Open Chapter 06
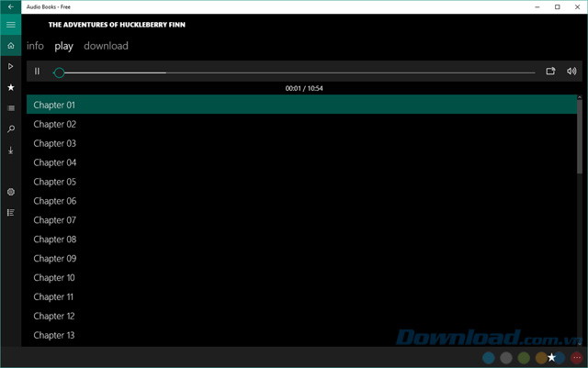Screen dimensions: 588x368 tap(301, 201)
